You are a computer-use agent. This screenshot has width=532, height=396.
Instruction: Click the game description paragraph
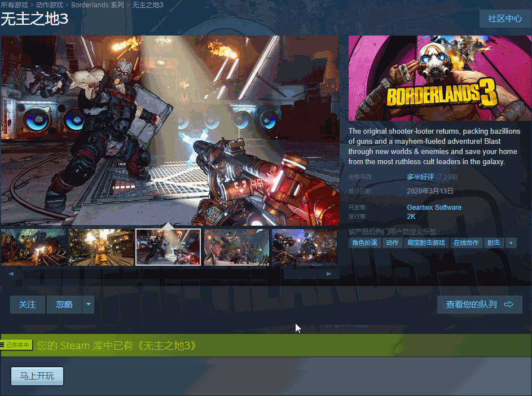tap(434, 146)
